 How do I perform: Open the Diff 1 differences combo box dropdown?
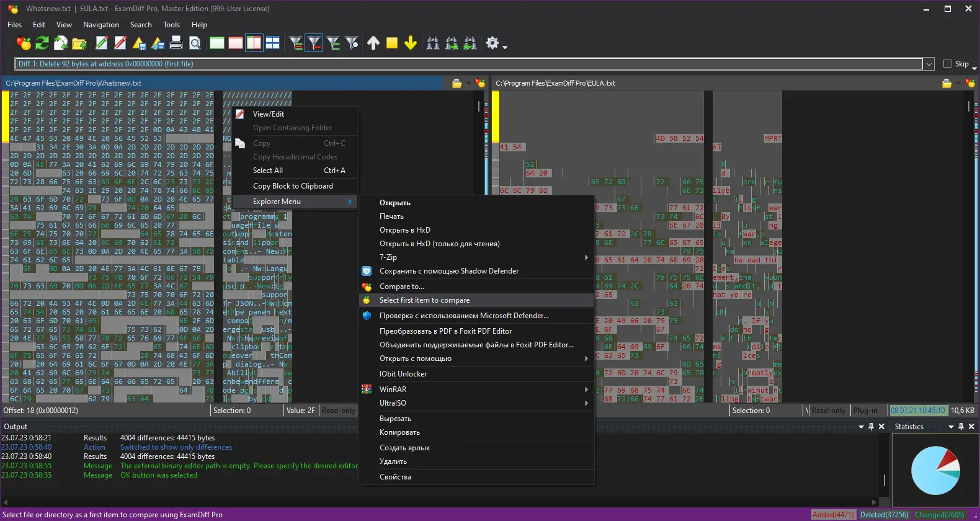click(x=929, y=64)
